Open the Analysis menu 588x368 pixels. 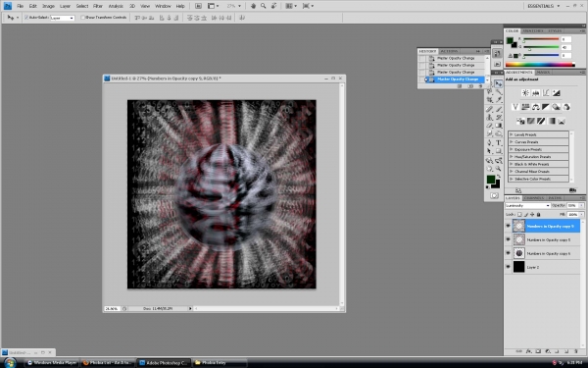coord(116,6)
